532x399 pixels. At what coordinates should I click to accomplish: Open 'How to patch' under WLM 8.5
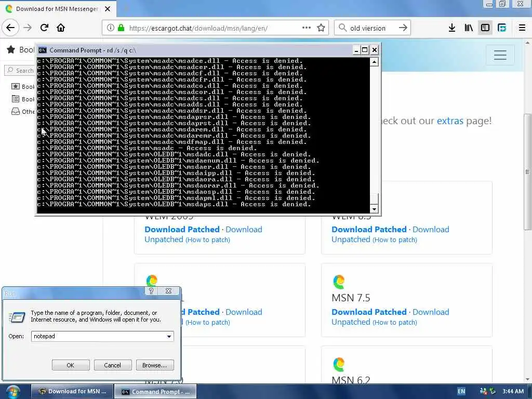395,240
